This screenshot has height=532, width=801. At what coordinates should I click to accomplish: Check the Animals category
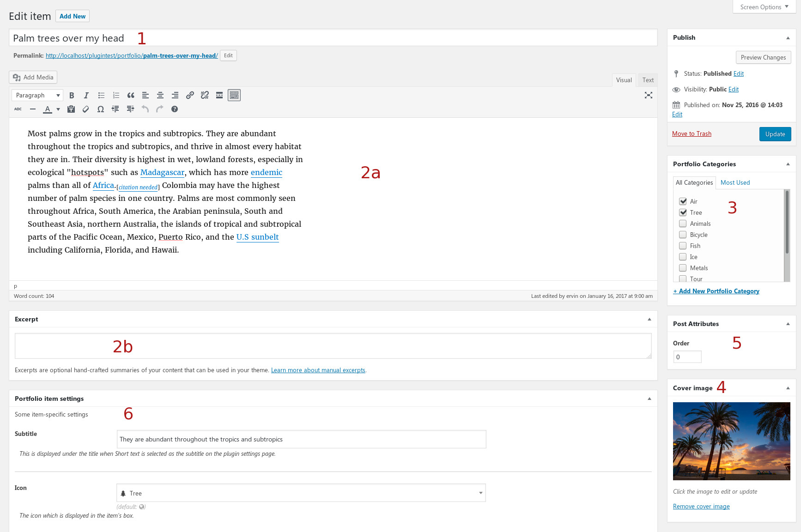point(683,224)
